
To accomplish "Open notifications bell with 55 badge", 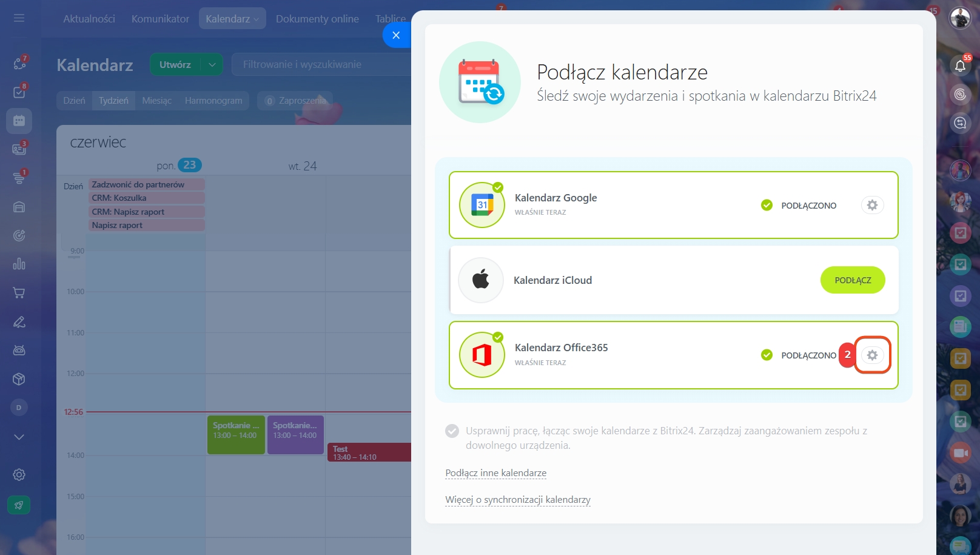I will pyautogui.click(x=960, y=65).
